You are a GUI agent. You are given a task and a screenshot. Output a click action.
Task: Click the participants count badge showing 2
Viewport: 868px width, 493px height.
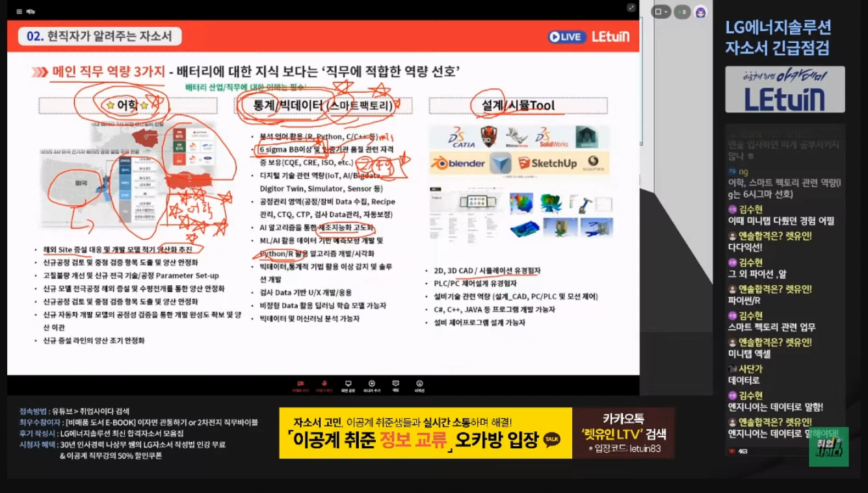pyautogui.click(x=681, y=12)
